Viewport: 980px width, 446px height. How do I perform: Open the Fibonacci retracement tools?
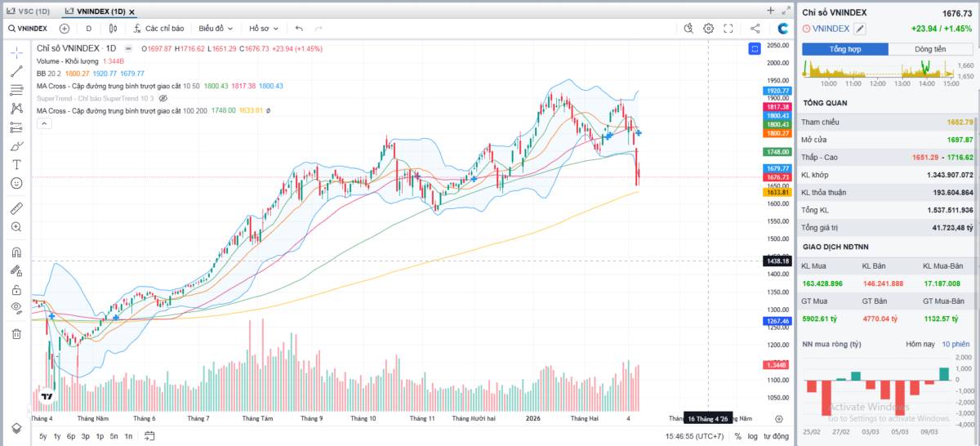coord(16,90)
